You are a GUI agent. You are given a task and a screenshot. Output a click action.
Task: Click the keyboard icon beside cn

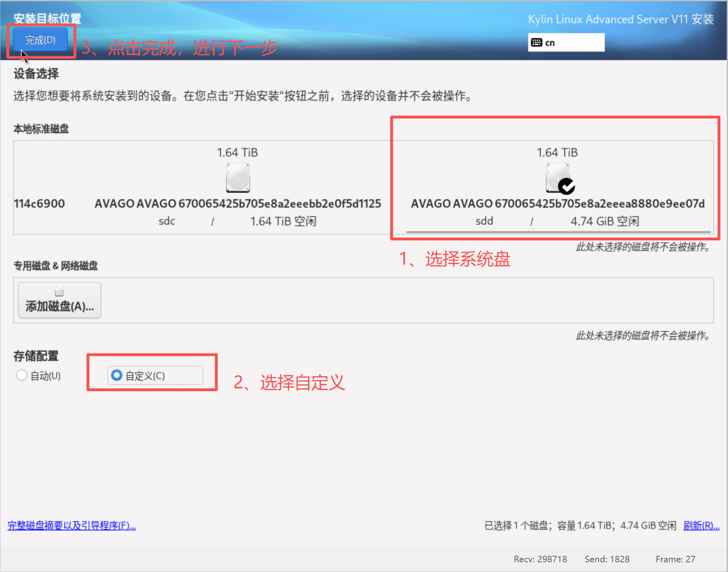tap(536, 43)
